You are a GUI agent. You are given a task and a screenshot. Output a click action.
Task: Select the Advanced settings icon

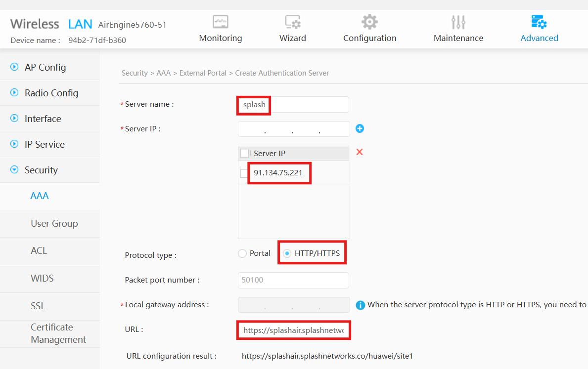(539, 22)
